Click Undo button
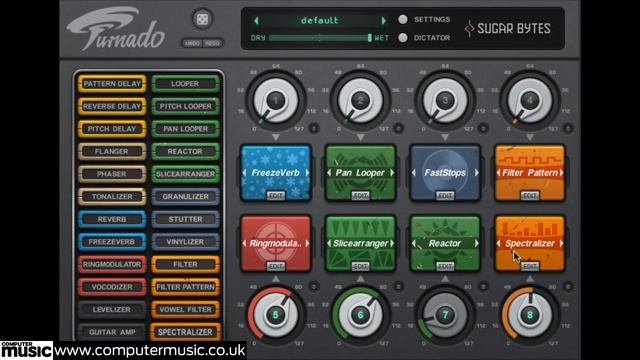640x360 pixels. tap(192, 43)
